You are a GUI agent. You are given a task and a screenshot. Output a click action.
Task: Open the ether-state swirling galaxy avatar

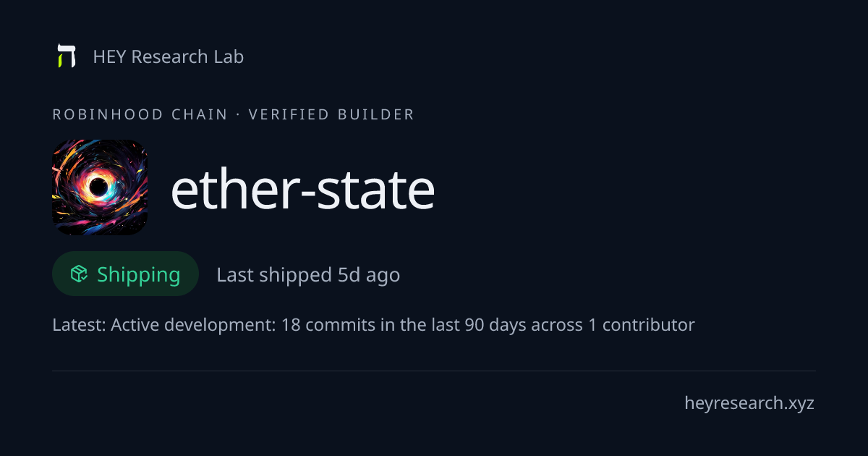[100, 187]
